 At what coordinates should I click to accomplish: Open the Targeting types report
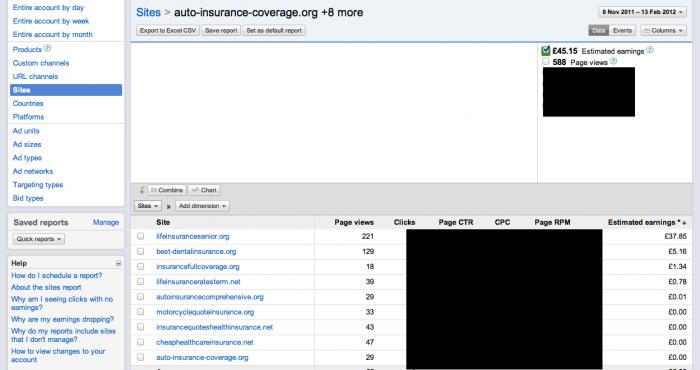click(x=38, y=184)
